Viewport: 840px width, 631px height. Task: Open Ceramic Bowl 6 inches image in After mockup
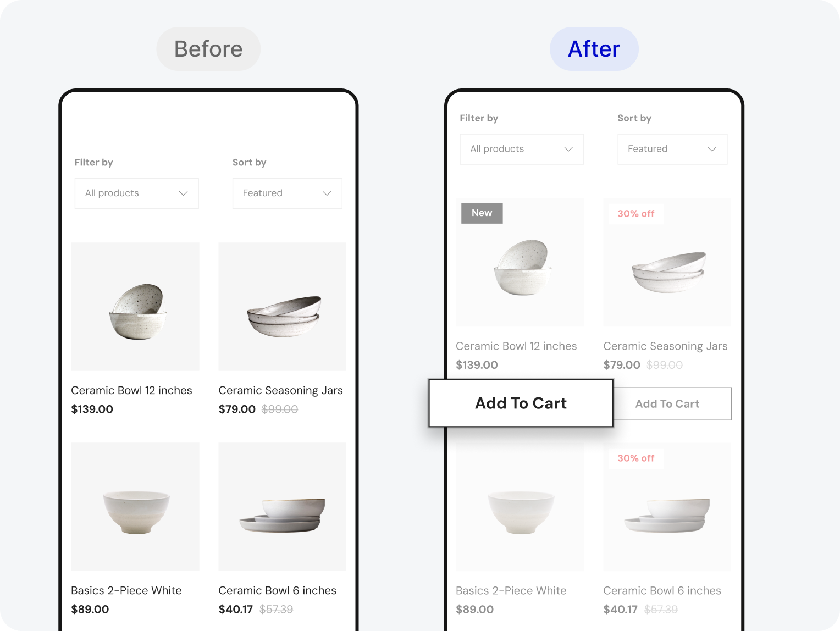(667, 507)
